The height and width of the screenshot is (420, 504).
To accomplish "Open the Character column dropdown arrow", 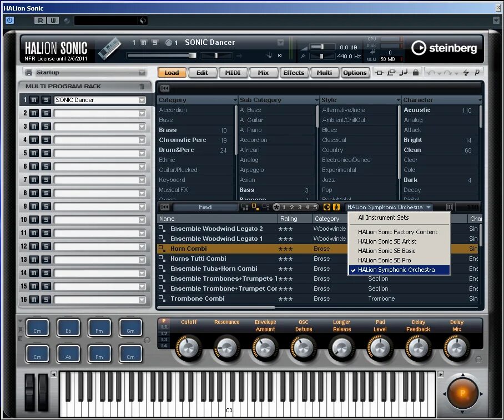I will (480, 100).
